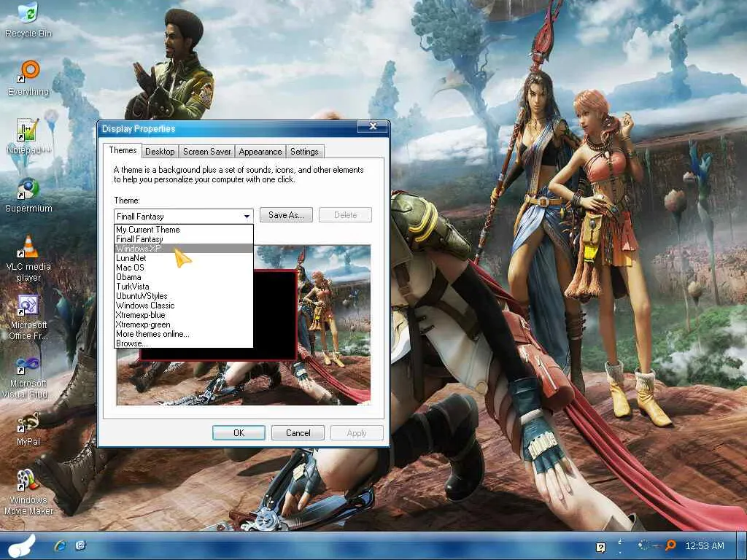747x560 pixels.
Task: Go to the Settings tab
Action: pyautogui.click(x=304, y=152)
